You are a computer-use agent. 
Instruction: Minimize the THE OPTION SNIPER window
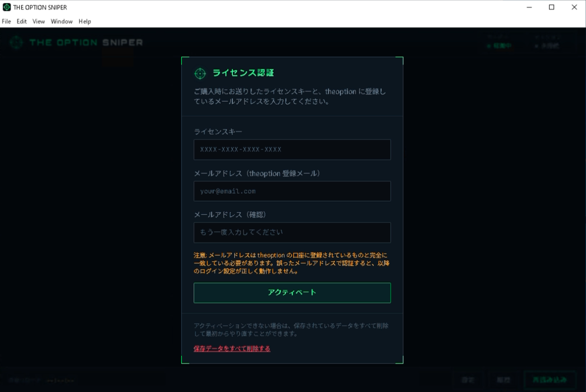tap(529, 7)
